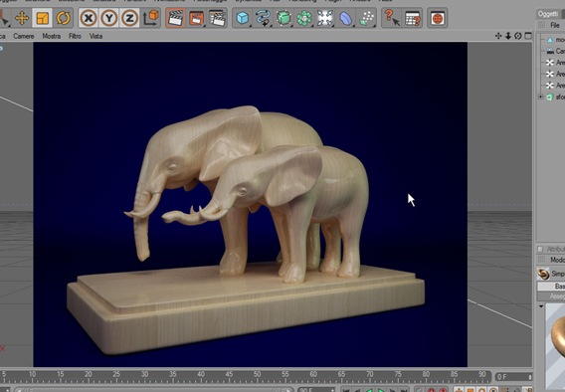Open the table icon with question mark
Image resolution: width=565 pixels, height=392 pixels.
(413, 18)
